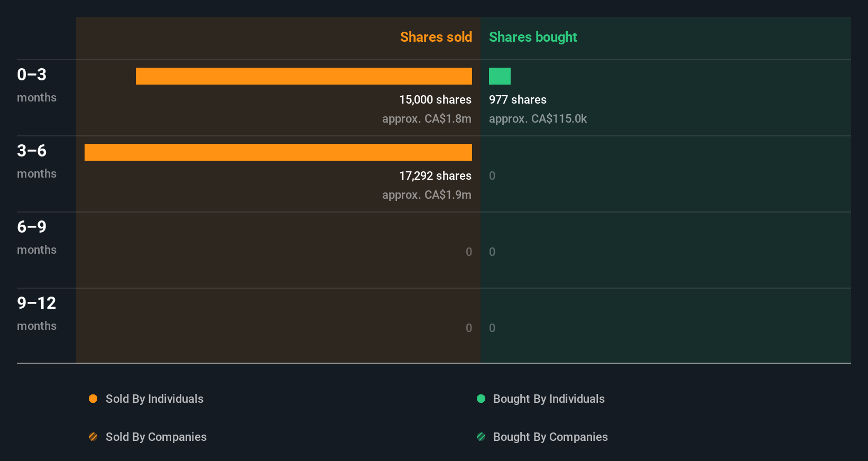Screen dimensions: 868x461
Task: Select the 3–6 months orange sold bar
Action: coord(278,152)
